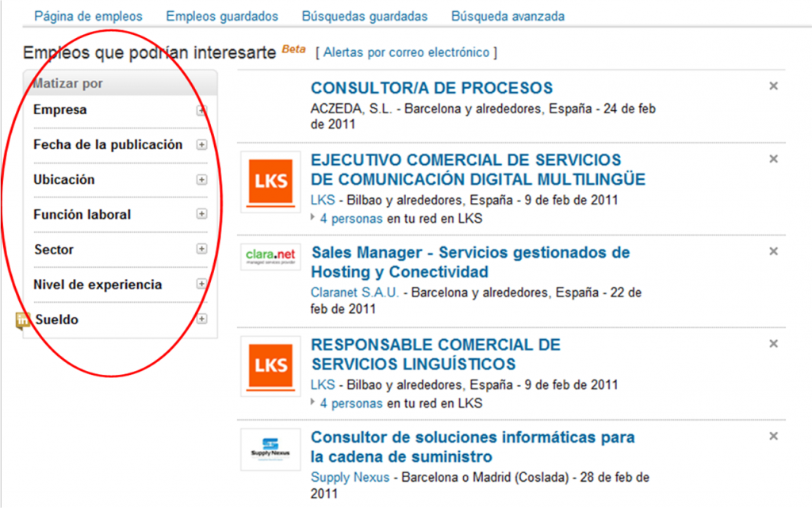Switch to Empleos guardados tab
Viewport: 812px width, 508px height.
222,17
